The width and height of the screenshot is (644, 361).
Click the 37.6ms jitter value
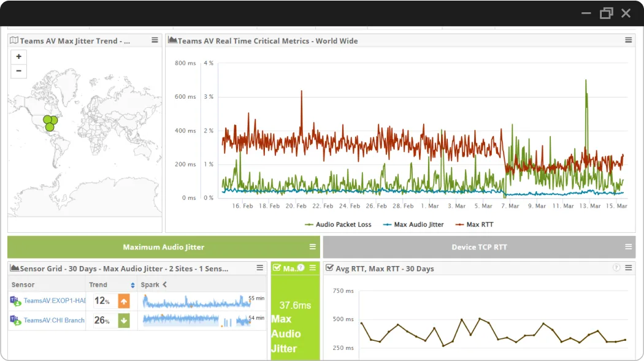coord(295,305)
